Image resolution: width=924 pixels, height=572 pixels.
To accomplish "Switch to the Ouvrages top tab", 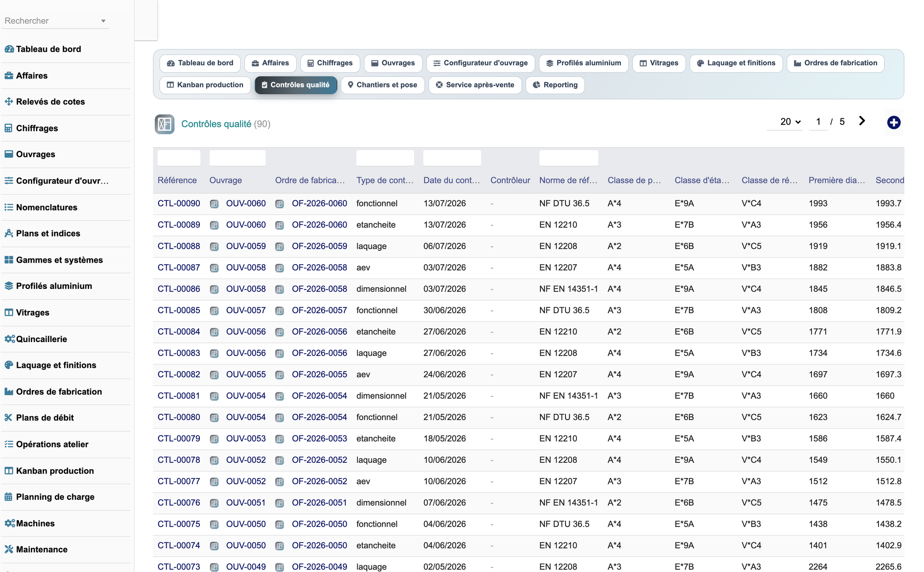I will coord(393,63).
